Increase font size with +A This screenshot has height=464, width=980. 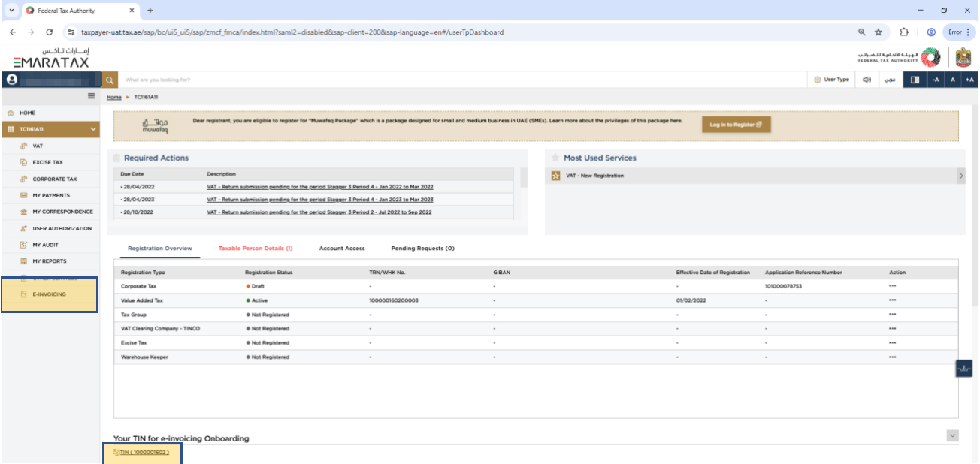pos(970,79)
